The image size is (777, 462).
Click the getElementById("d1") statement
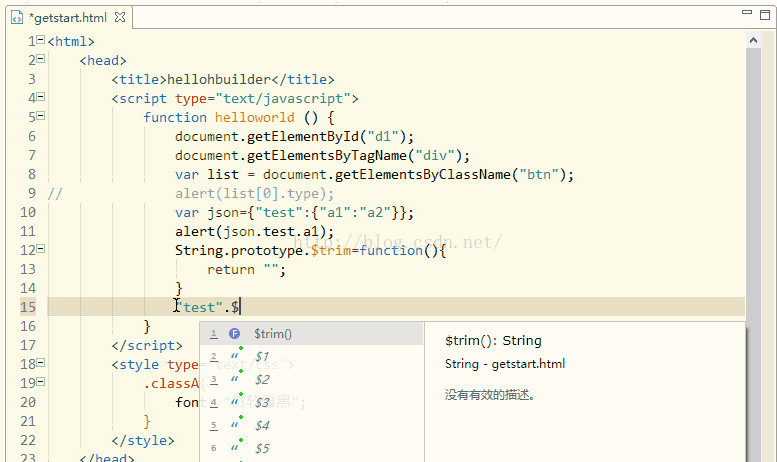click(x=294, y=136)
